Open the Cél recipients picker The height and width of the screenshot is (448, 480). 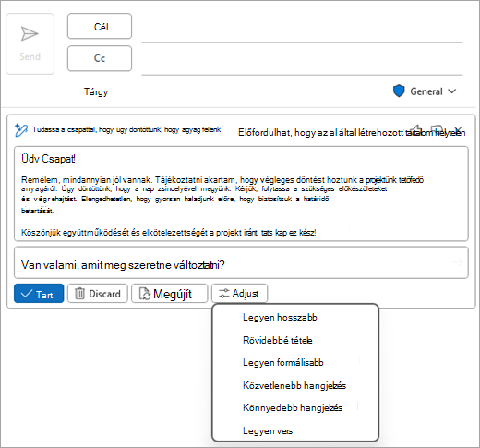[x=100, y=26]
